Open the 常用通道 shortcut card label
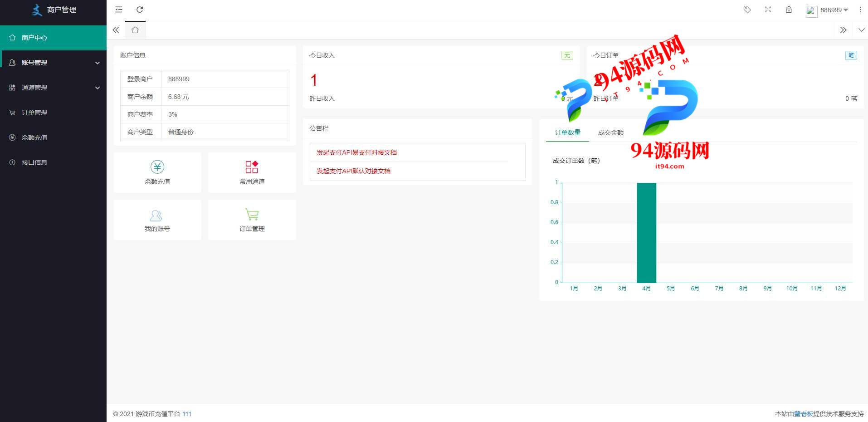868x422 pixels. [x=252, y=182]
